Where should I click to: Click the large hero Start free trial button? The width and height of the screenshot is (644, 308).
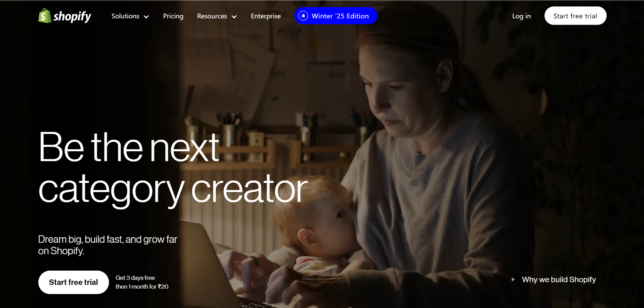click(74, 282)
